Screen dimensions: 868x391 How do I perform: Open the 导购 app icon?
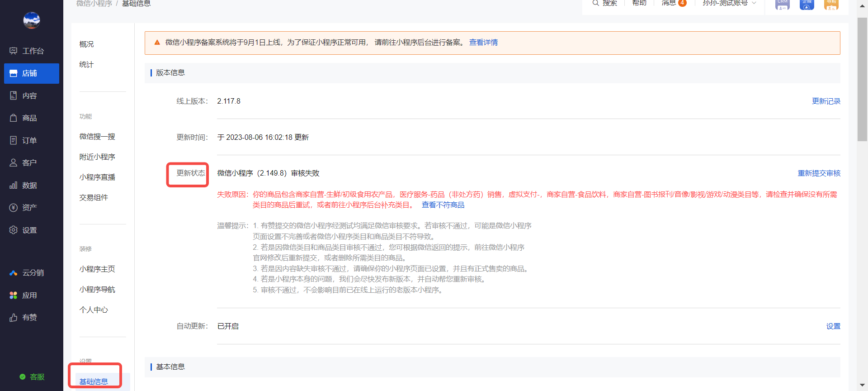tap(831, 4)
